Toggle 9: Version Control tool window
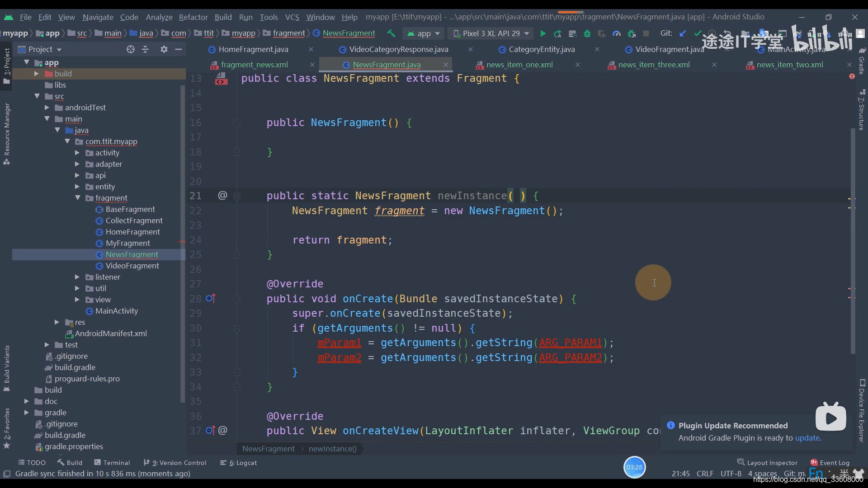 (175, 462)
